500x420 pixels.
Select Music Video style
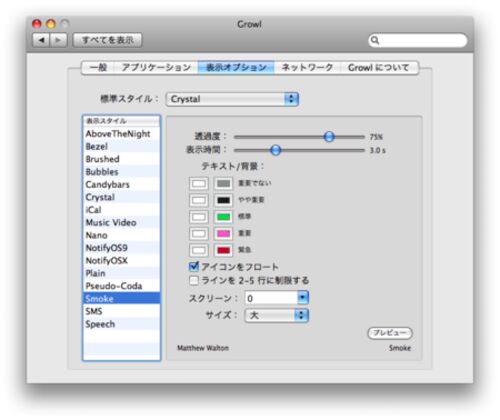122,222
